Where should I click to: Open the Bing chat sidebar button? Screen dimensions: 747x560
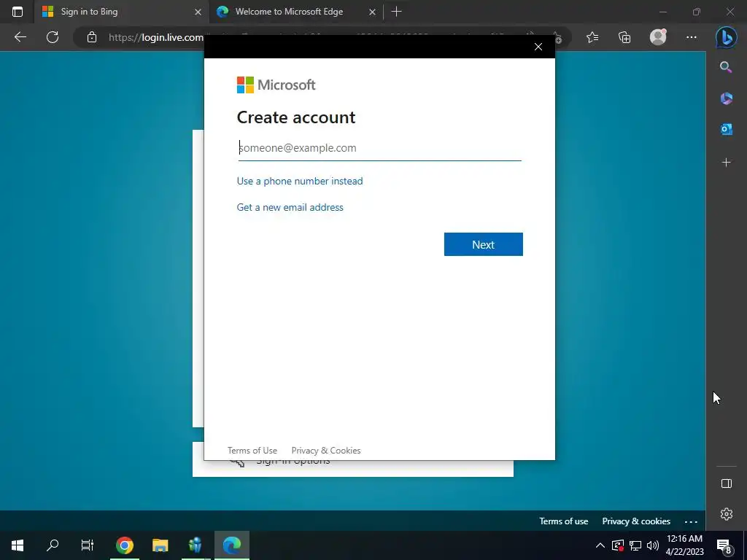(726, 37)
